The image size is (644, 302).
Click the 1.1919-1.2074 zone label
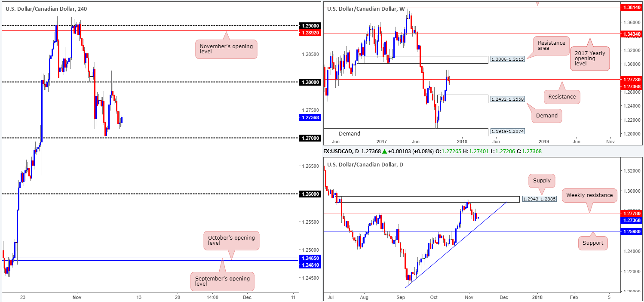tap(508, 132)
